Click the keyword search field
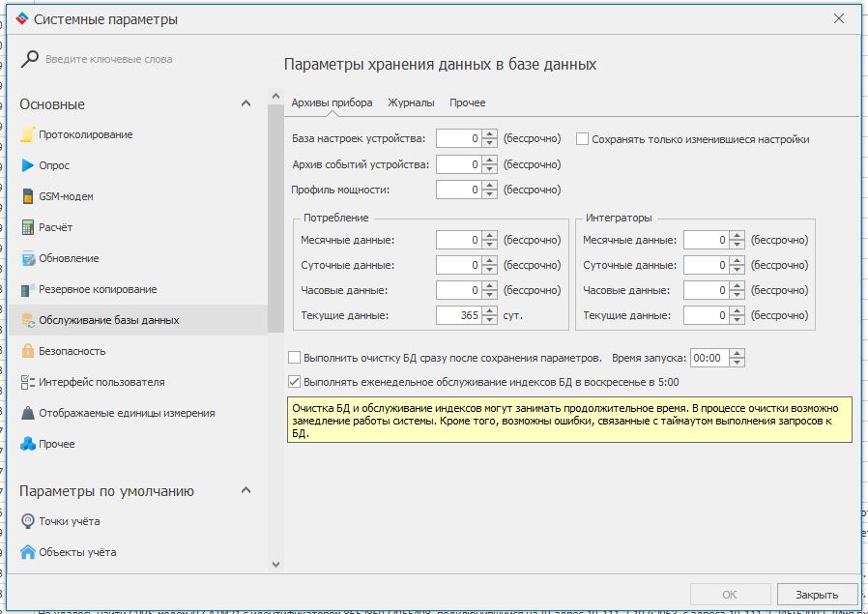 tap(145, 59)
